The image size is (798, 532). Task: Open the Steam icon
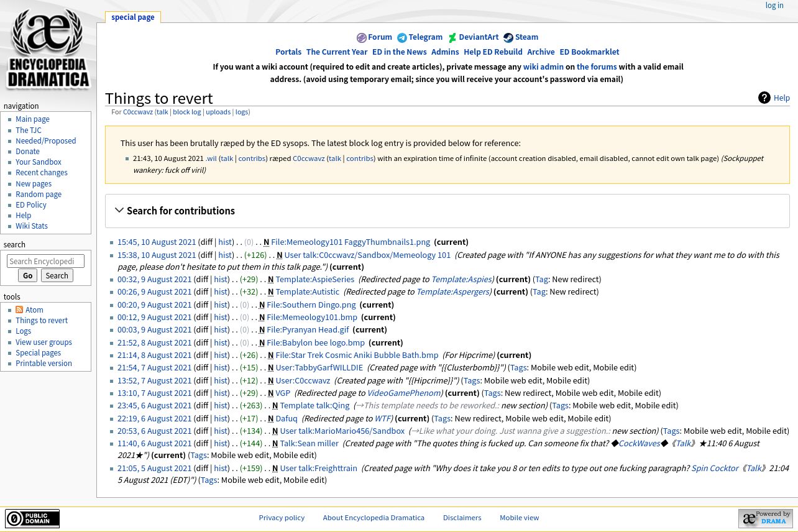click(x=508, y=38)
